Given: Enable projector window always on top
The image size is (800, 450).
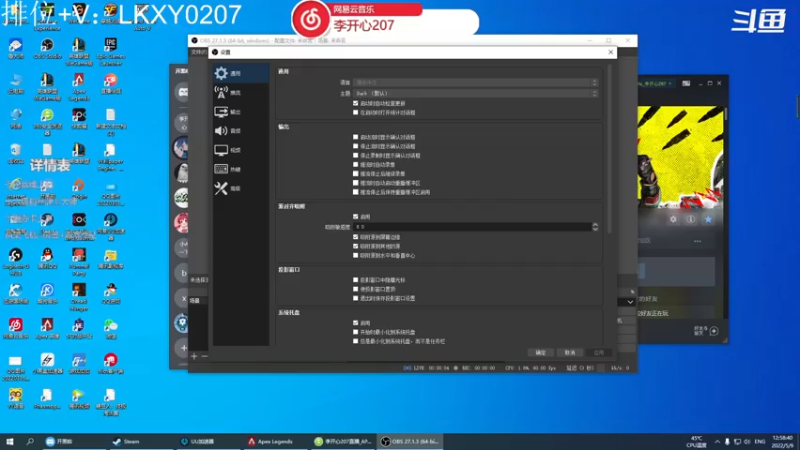Looking at the screenshot, I should (x=356, y=289).
